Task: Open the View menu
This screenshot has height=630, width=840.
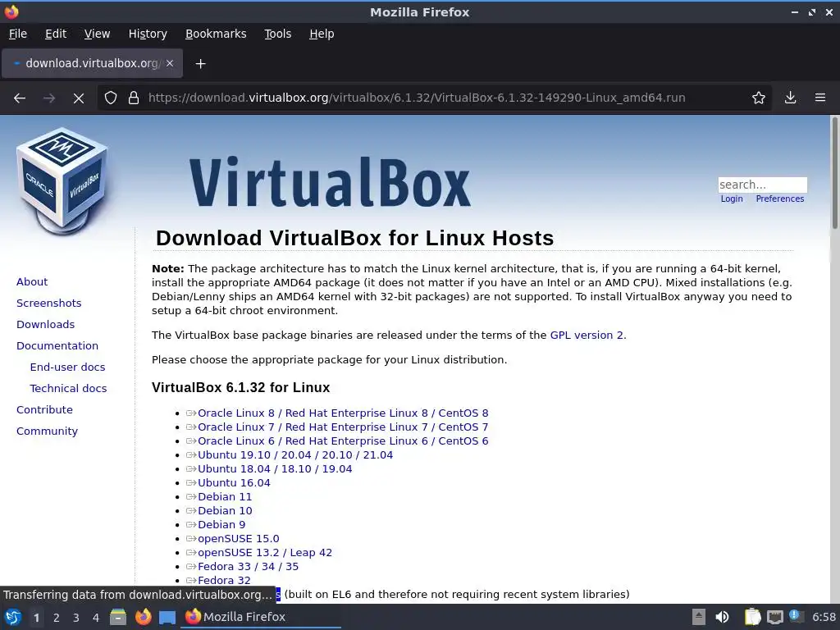Action: (97, 34)
